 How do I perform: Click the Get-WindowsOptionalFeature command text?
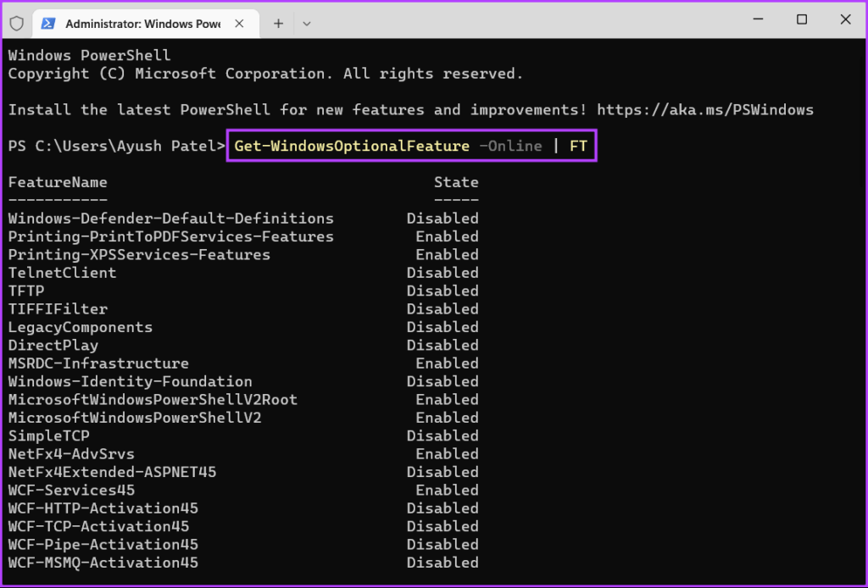pyautogui.click(x=352, y=146)
